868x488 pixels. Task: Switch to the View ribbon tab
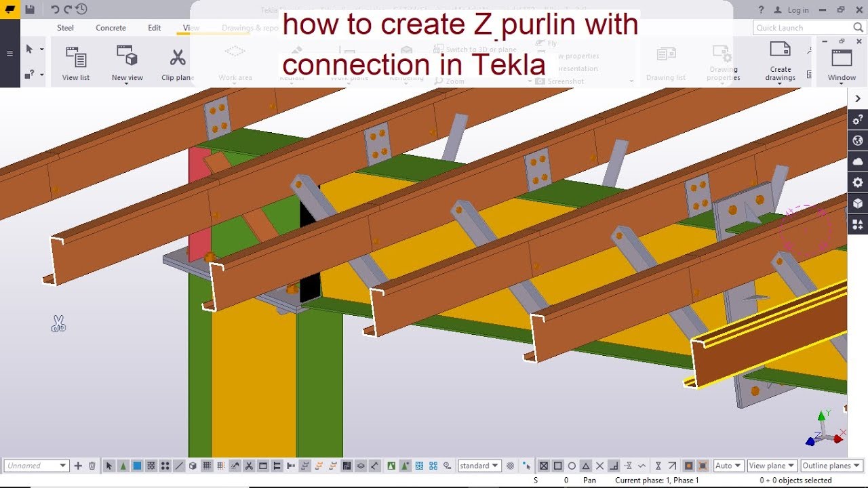point(191,28)
